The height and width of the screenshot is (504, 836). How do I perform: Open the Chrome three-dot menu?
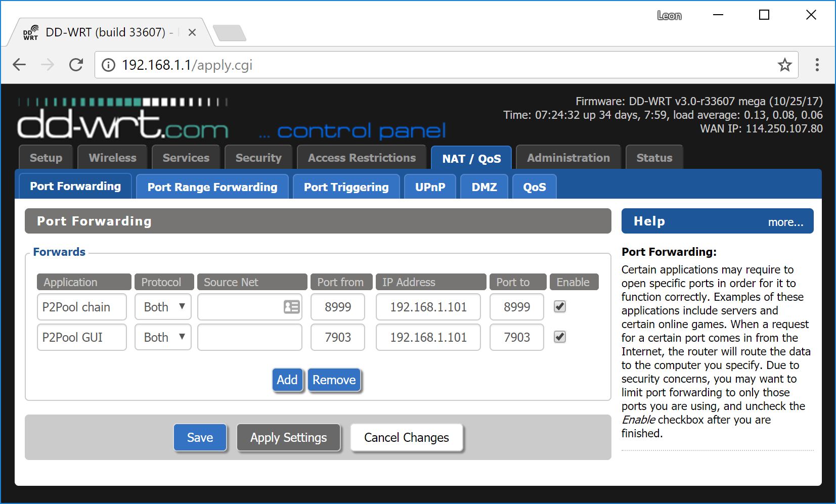point(817,65)
